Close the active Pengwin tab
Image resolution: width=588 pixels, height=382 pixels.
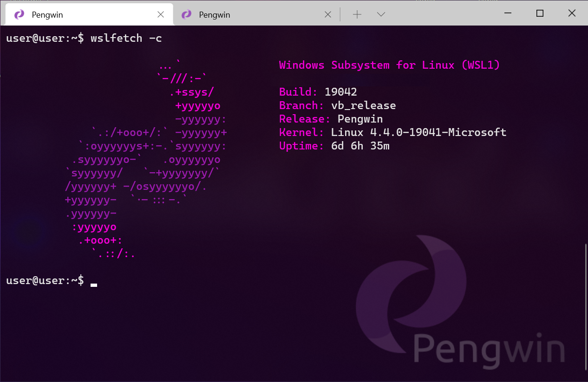(x=161, y=14)
